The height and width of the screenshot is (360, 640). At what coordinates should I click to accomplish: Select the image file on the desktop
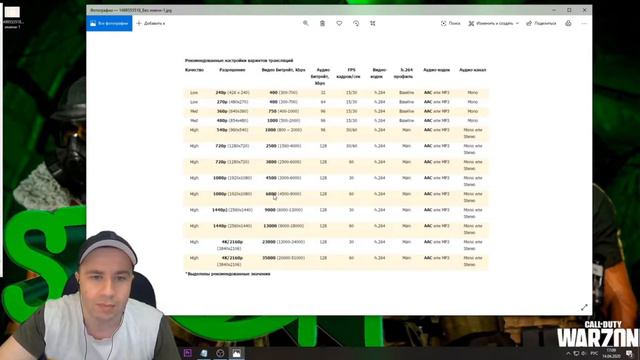click(12, 17)
